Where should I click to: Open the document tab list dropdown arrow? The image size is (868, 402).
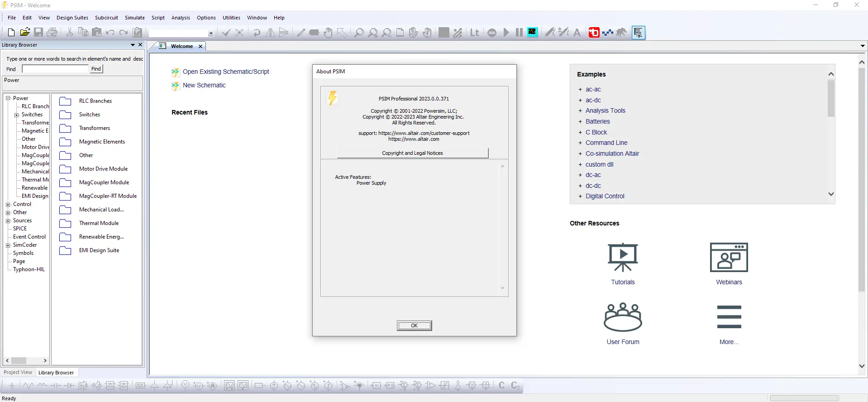(863, 46)
